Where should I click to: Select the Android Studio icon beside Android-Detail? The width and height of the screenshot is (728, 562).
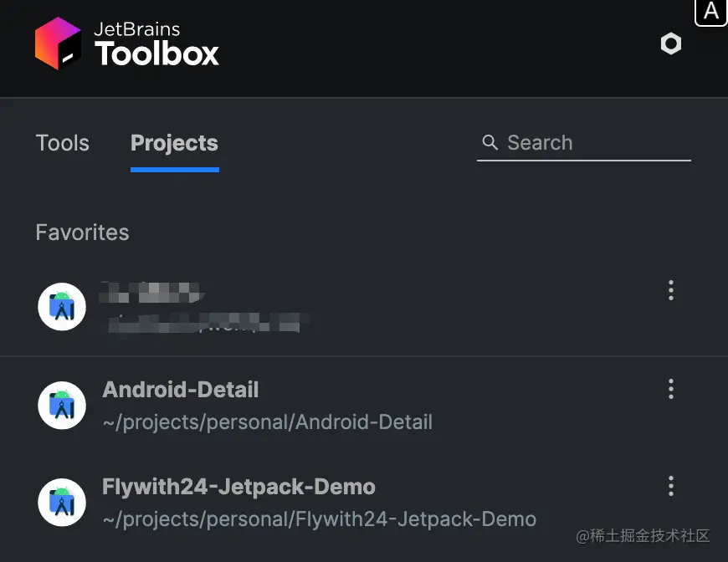(x=62, y=405)
